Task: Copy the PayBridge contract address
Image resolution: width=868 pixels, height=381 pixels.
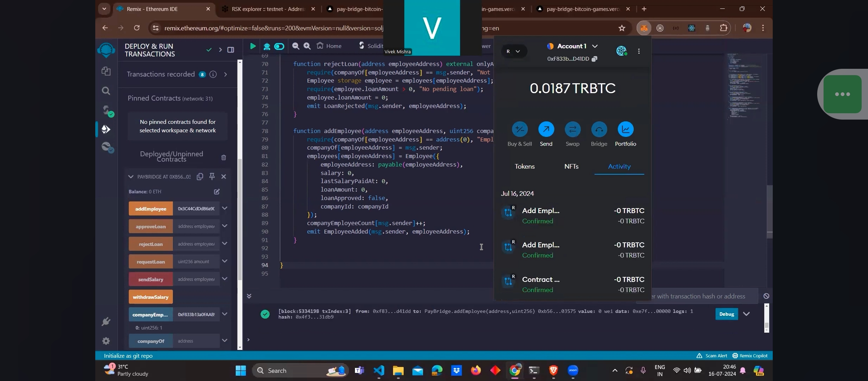Action: [200, 176]
